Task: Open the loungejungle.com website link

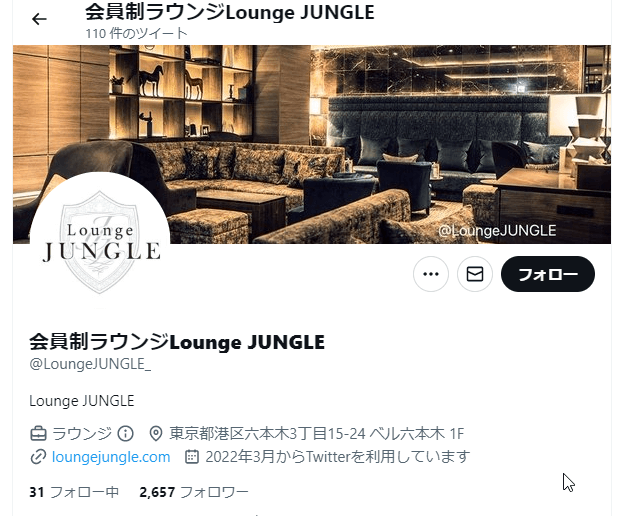Action: [x=111, y=457]
